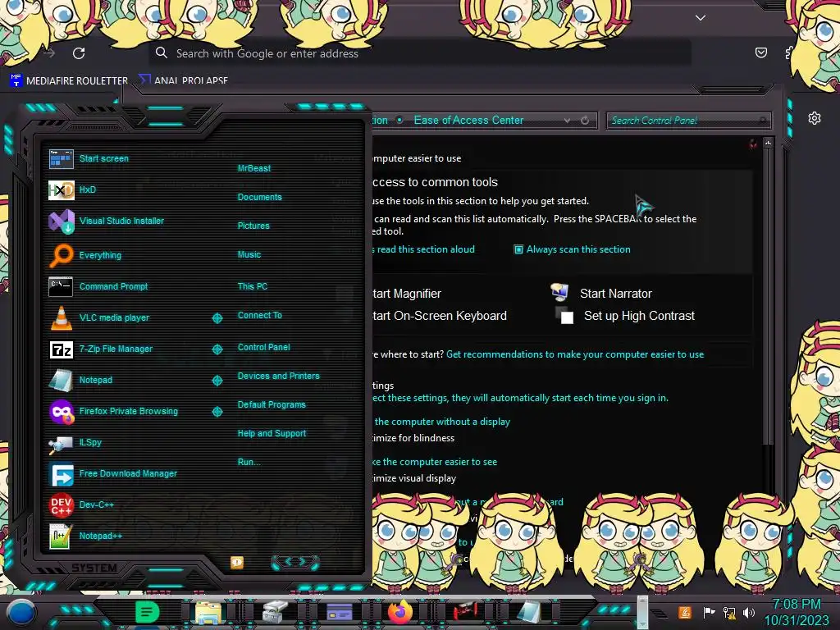The height and width of the screenshot is (630, 840).
Task: Launch Notepad++
Action: pyautogui.click(x=85, y=536)
